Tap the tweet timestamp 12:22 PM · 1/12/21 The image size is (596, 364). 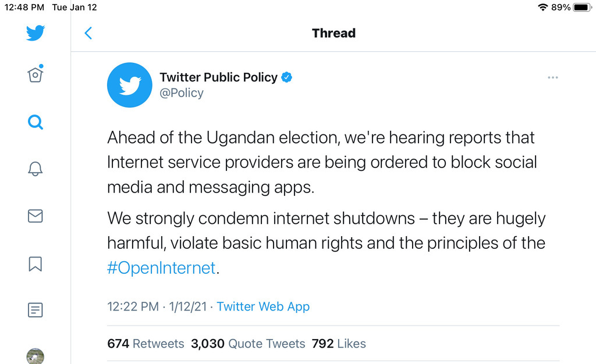(x=157, y=306)
